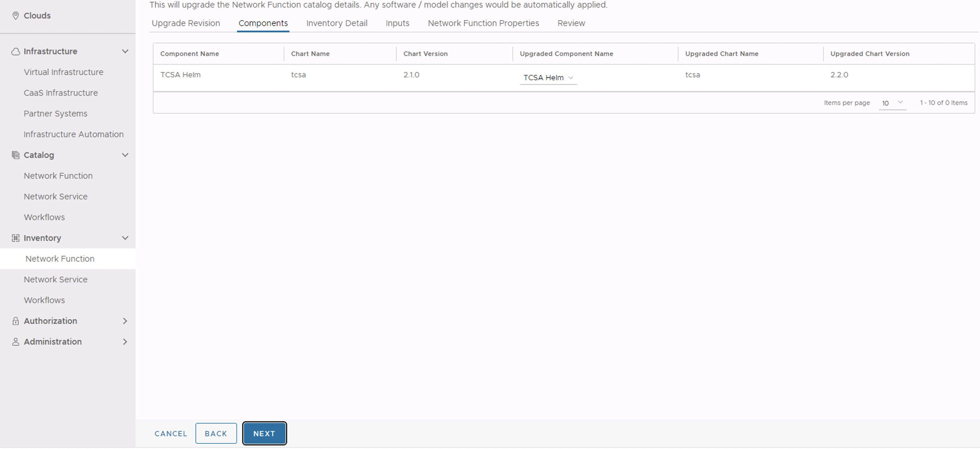The image size is (980, 449).
Task: Click the Upgraded Chart Version column header
Action: click(870, 54)
